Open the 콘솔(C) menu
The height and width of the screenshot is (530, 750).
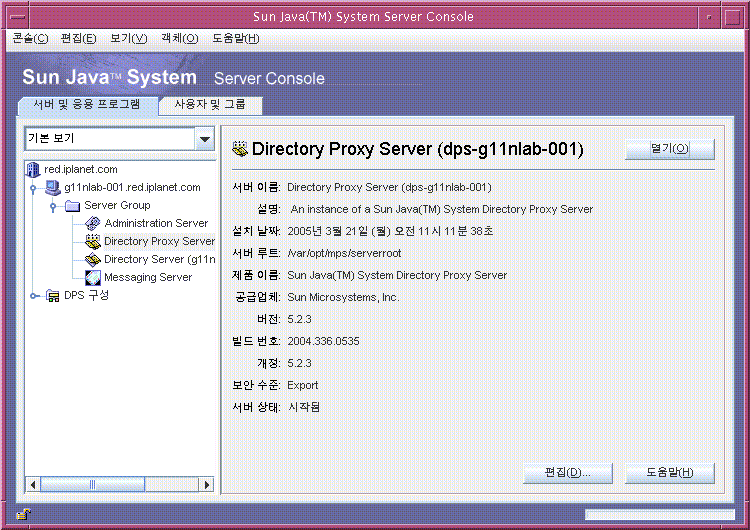(30, 38)
